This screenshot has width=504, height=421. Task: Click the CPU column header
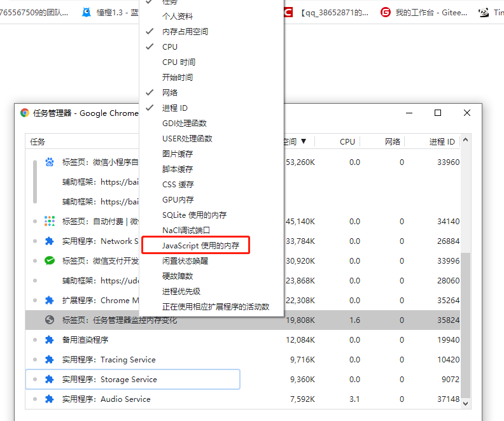pyautogui.click(x=347, y=142)
